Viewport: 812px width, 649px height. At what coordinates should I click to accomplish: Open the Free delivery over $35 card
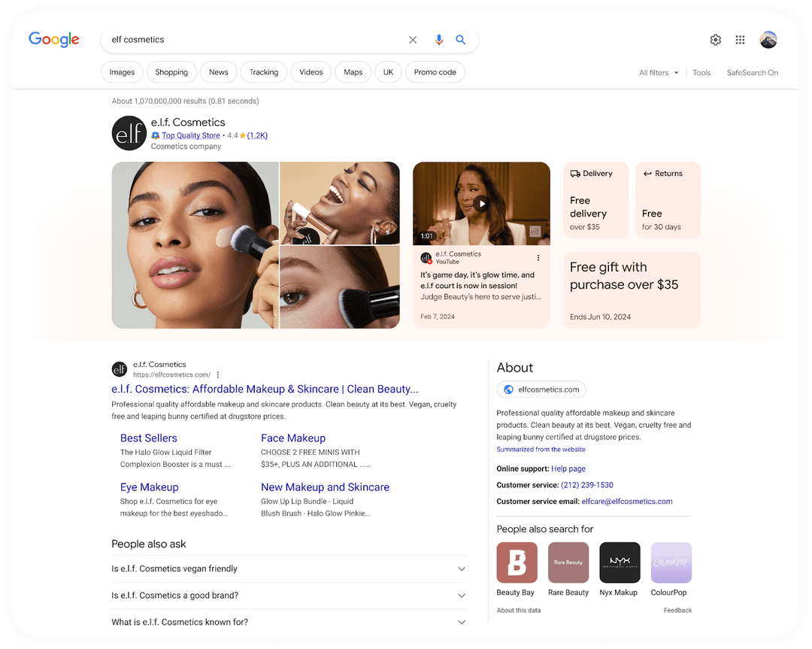(595, 200)
